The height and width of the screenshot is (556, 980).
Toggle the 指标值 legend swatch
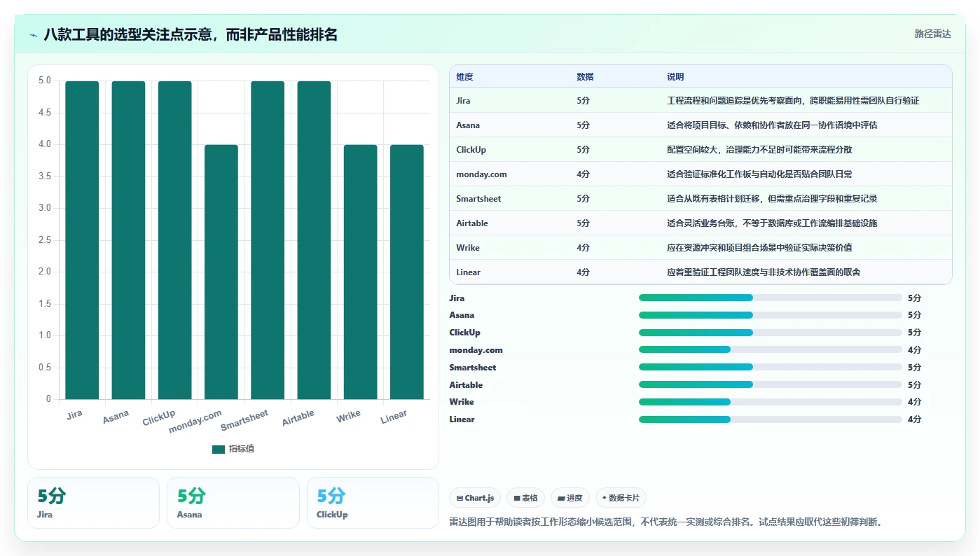[x=219, y=449]
